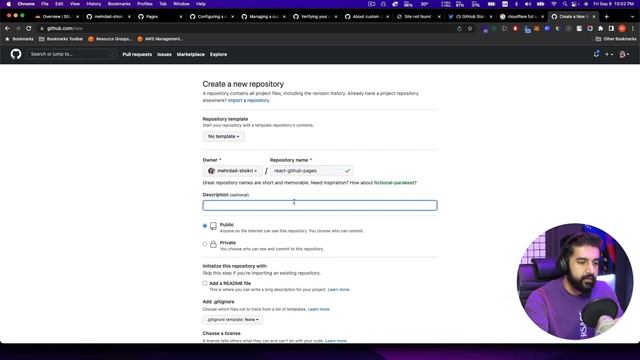Image resolution: width=640 pixels, height=360 pixels.
Task: Open the History menu
Action: [x=93, y=4]
